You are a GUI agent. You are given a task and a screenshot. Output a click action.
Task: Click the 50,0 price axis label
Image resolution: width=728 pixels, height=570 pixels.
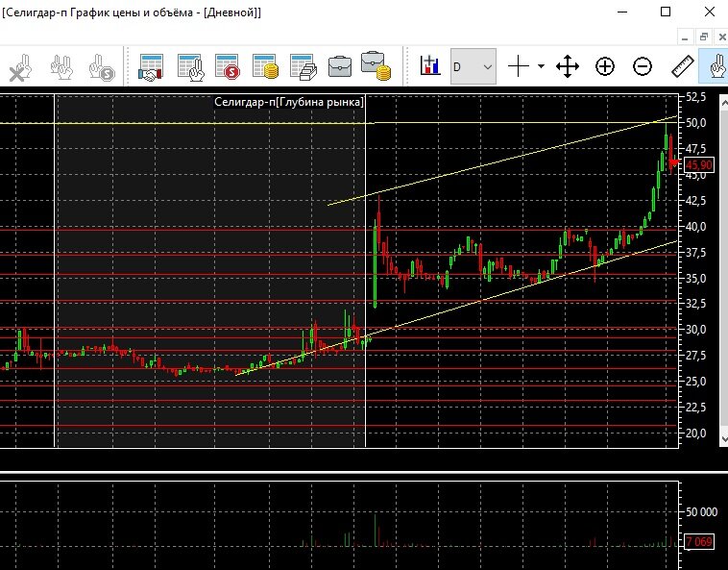pyautogui.click(x=696, y=123)
